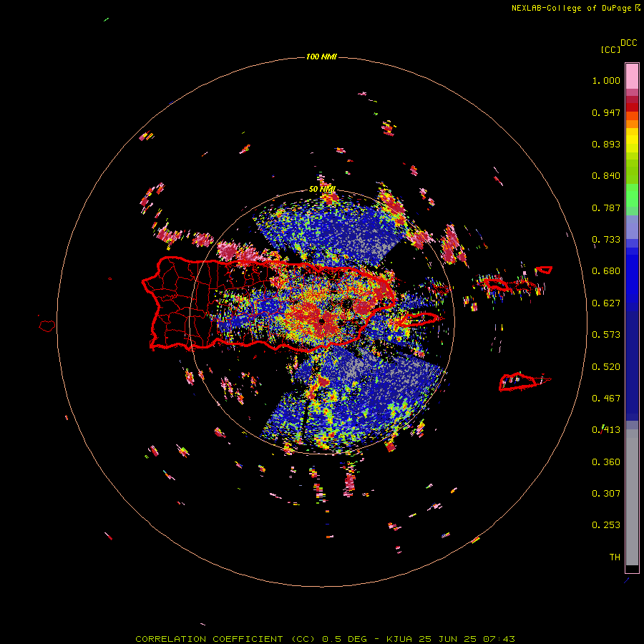Click the 0.520 legend value

click(x=606, y=367)
